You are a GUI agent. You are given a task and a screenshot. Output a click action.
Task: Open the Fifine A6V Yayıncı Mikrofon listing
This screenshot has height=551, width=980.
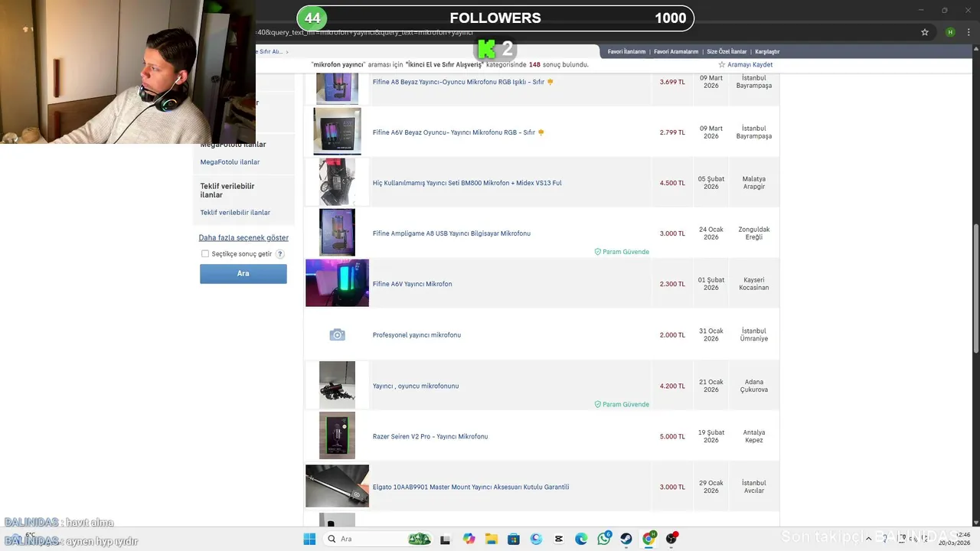[412, 284]
